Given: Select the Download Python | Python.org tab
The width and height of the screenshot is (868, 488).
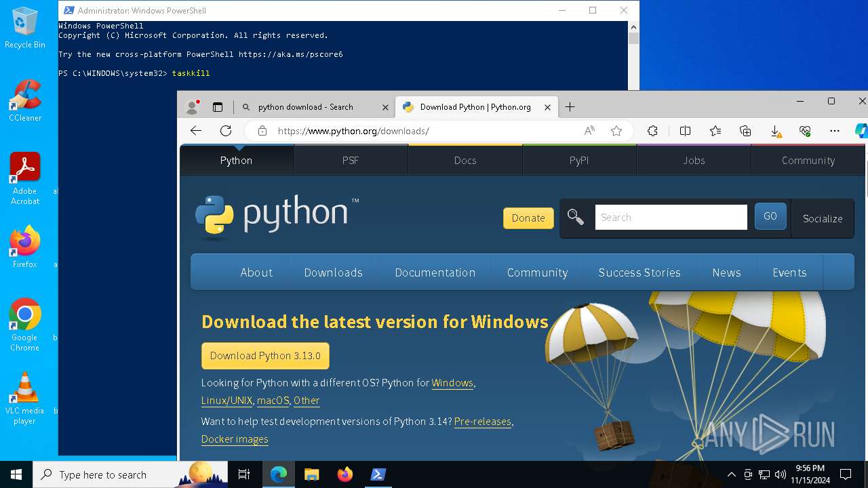Looking at the screenshot, I should pyautogui.click(x=476, y=107).
